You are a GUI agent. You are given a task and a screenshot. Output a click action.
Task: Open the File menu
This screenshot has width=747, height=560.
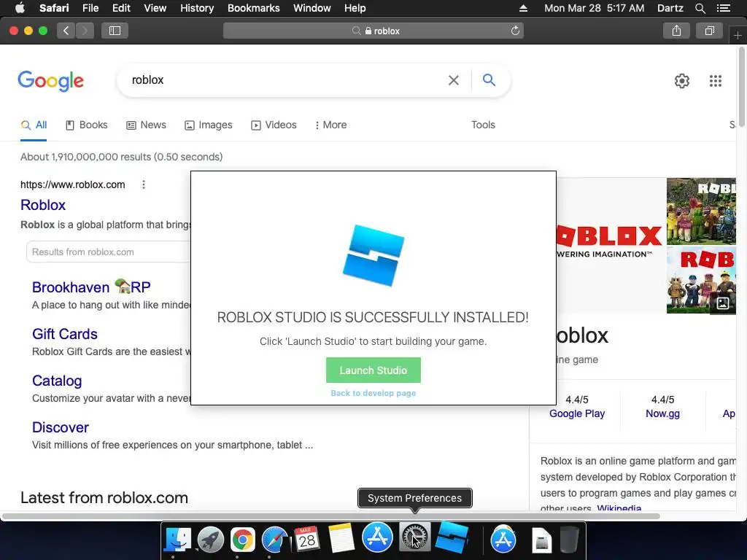pos(90,8)
